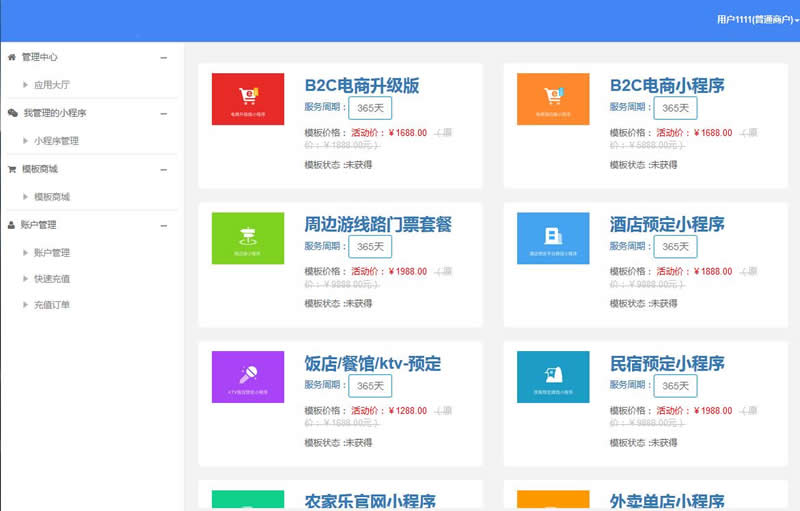The height and width of the screenshot is (511, 800).
Task: Open the green 周边游 signpost thumbnail
Action: tap(248, 238)
